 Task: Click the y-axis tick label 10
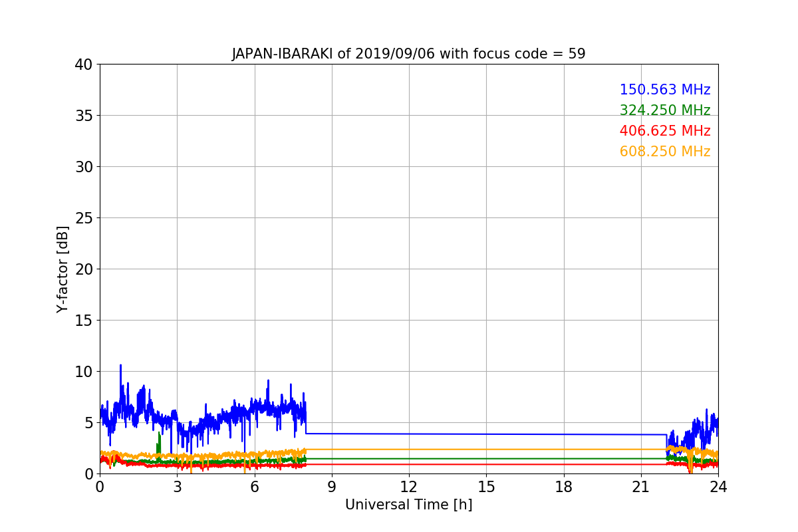coord(83,372)
